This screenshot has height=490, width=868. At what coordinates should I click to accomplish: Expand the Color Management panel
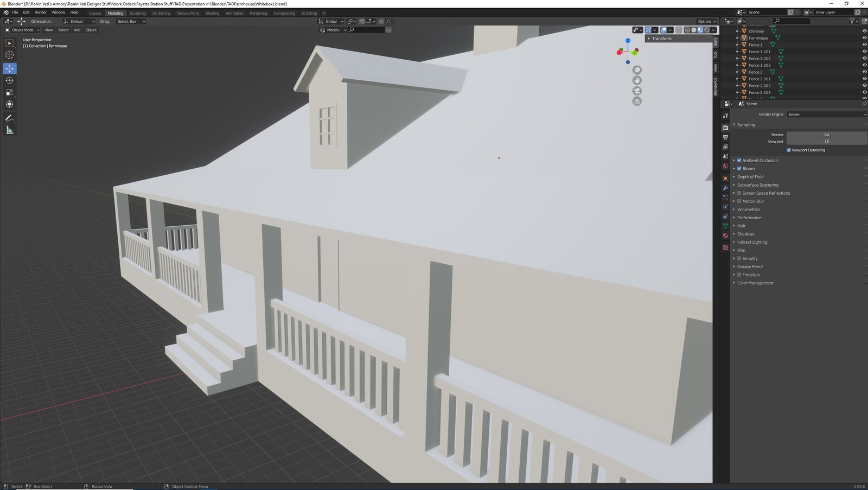tap(755, 283)
